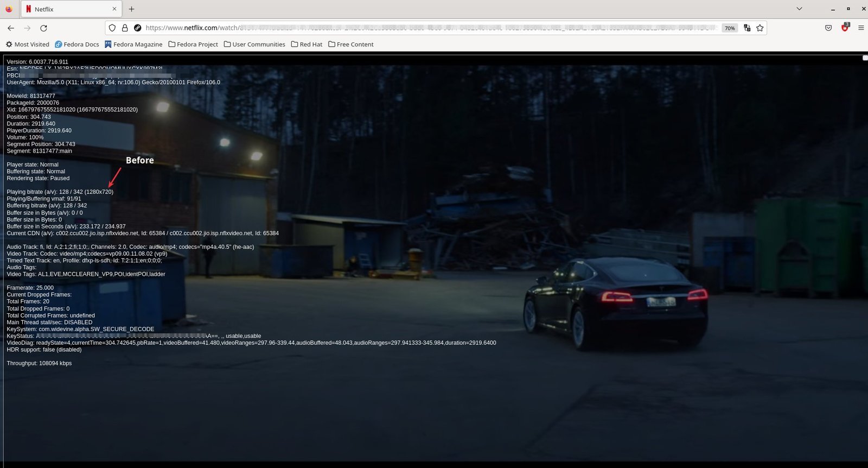Open the User Communities bookmarks folder
Screen dimensions: 868x468
click(x=254, y=44)
